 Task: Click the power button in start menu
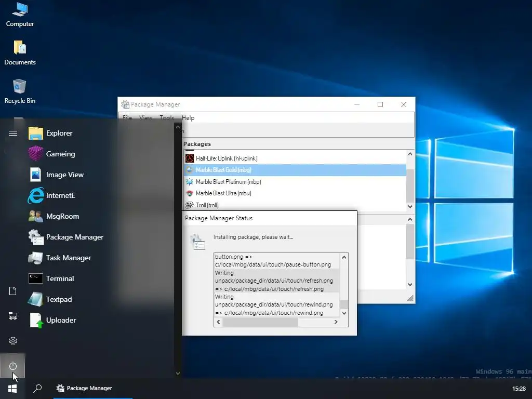13,366
